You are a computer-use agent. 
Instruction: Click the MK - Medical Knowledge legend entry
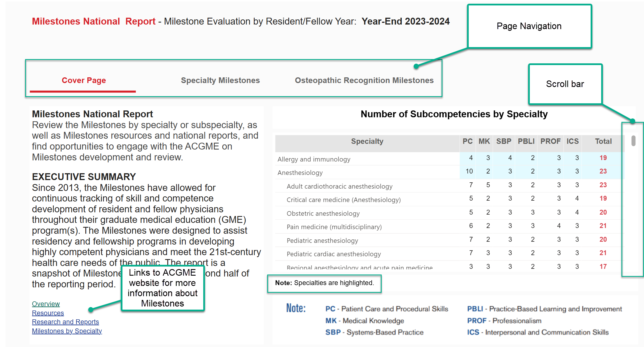[x=365, y=321]
